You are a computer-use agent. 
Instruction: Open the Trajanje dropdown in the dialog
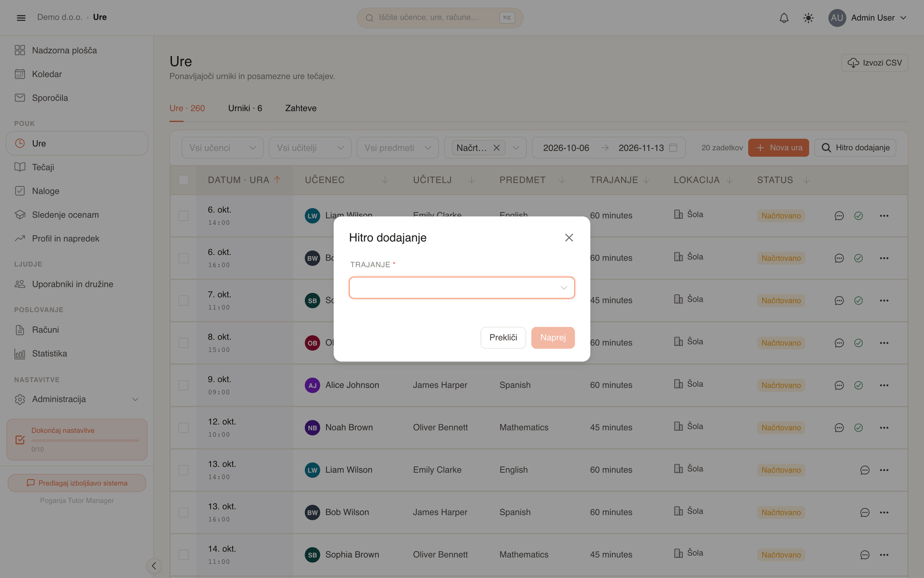click(x=462, y=288)
